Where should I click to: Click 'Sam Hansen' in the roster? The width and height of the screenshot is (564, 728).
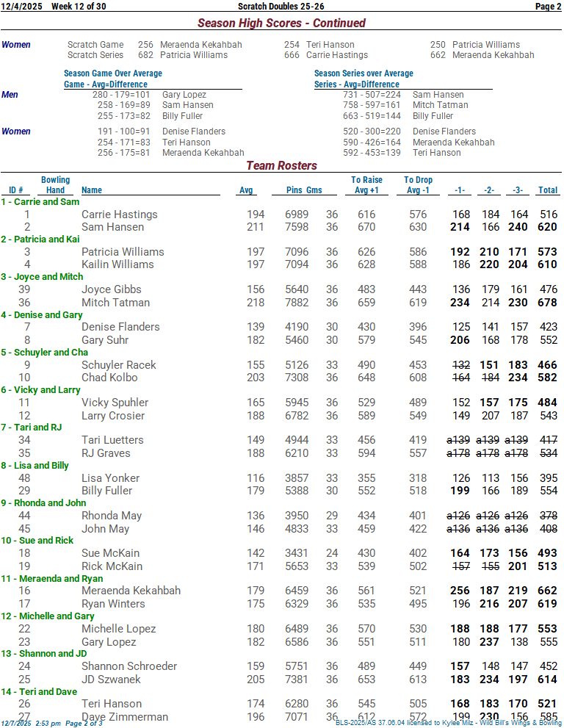113,227
